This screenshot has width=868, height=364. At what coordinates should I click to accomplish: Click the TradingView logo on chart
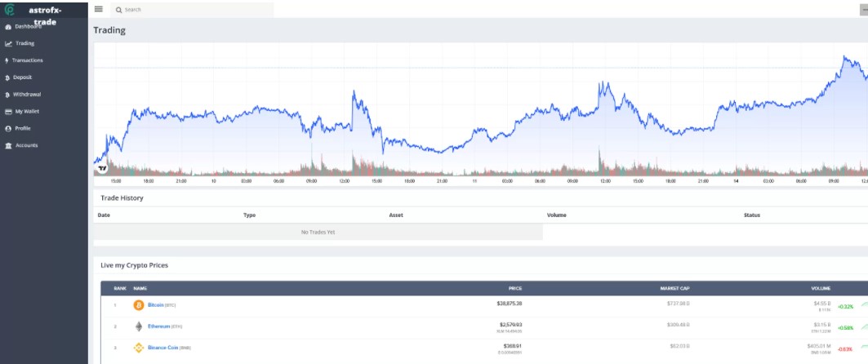pyautogui.click(x=102, y=169)
